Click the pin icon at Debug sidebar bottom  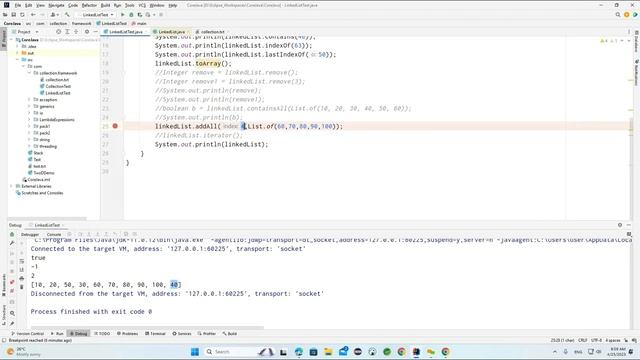click(12, 323)
